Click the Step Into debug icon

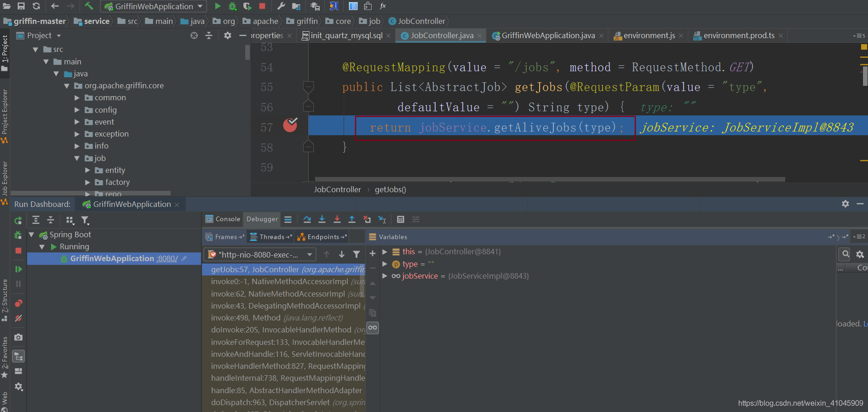pyautogui.click(x=322, y=219)
